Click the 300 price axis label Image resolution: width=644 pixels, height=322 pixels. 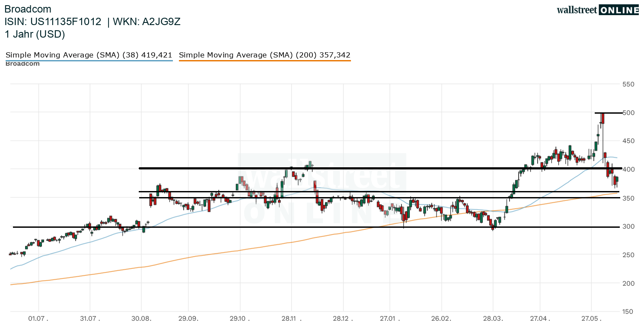[628, 226]
